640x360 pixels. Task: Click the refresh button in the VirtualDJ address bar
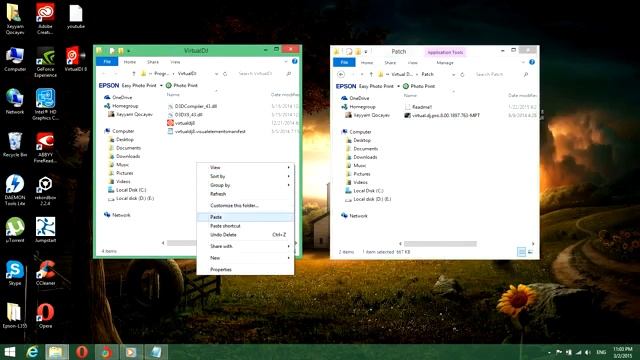tap(225, 74)
